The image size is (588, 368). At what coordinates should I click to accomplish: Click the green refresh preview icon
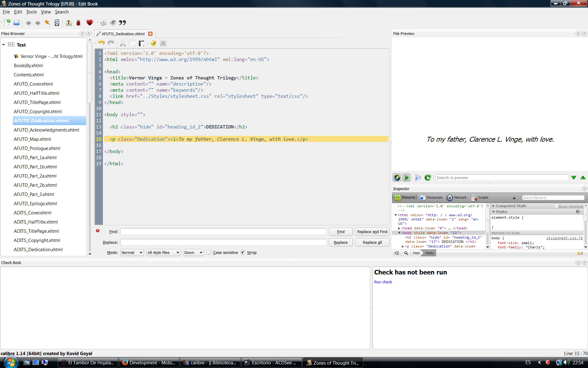coord(428,178)
